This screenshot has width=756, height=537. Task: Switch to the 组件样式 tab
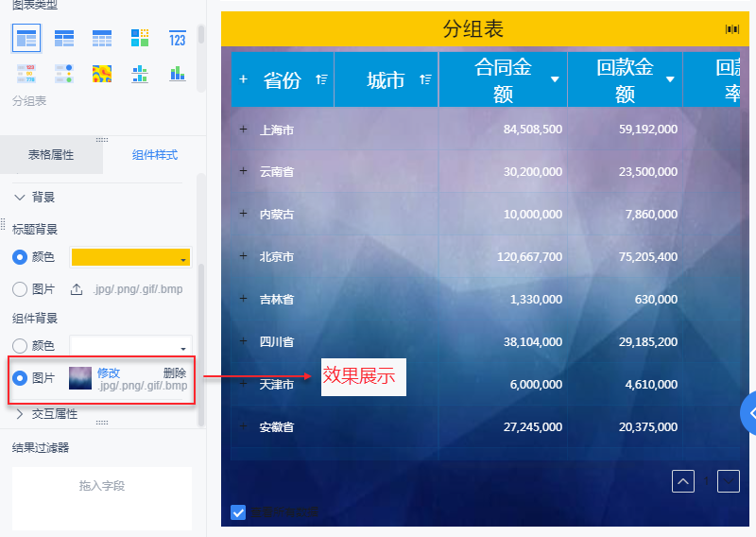155,155
